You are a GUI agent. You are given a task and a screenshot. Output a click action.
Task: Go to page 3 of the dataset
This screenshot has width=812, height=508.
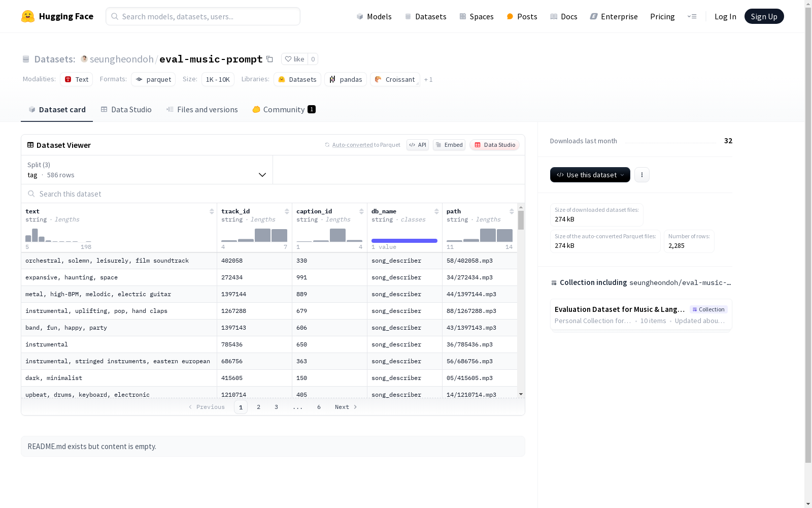276,407
